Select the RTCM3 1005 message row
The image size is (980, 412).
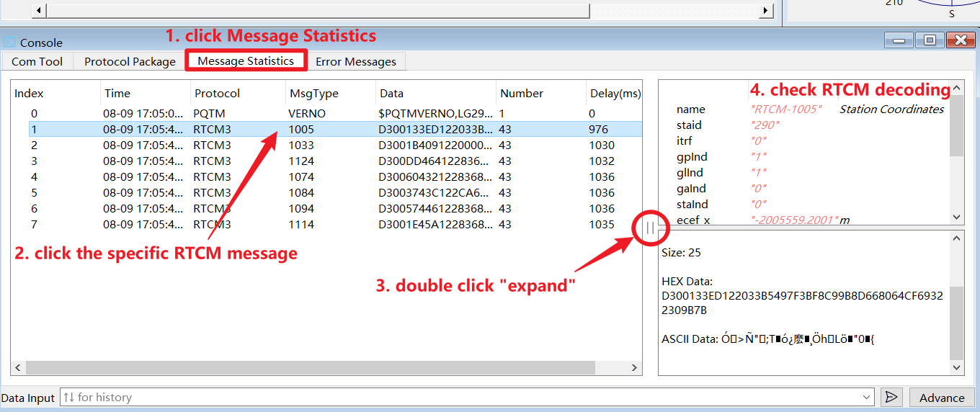click(324, 130)
